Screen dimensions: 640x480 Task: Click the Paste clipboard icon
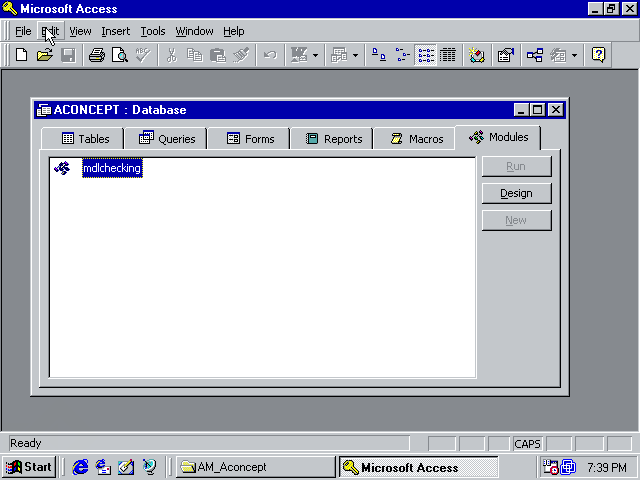coord(218,55)
